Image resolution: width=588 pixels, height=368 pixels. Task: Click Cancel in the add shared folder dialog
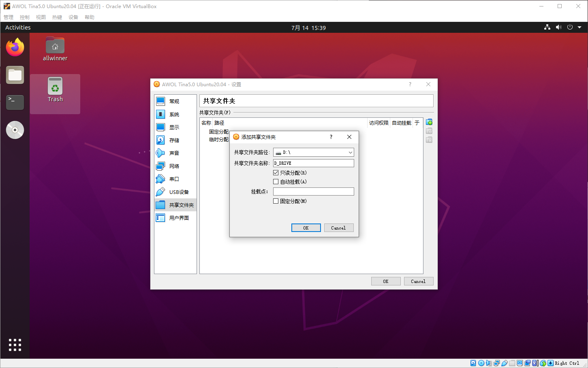[338, 228]
